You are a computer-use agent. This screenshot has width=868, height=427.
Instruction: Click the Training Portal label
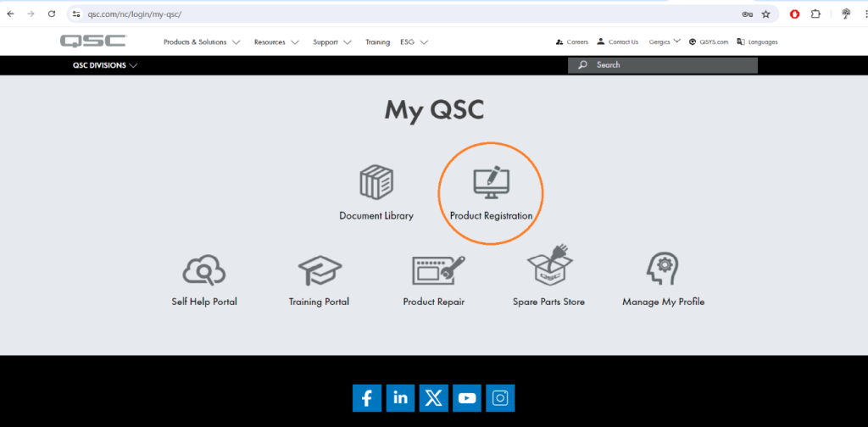coord(319,302)
